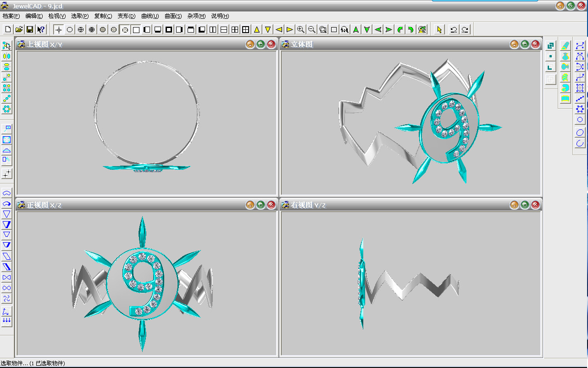This screenshot has width=588, height=368.
Task: Click the New file icon
Action: tap(8, 29)
